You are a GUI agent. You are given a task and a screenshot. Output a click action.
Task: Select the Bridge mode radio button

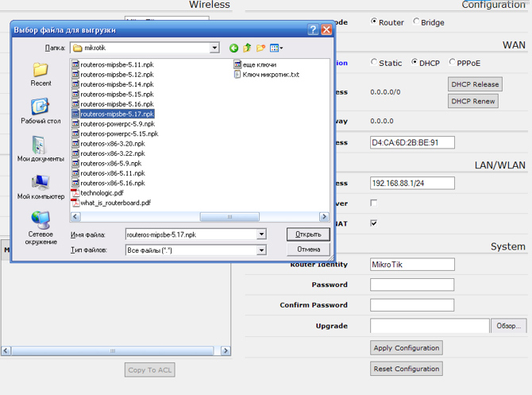click(417, 22)
